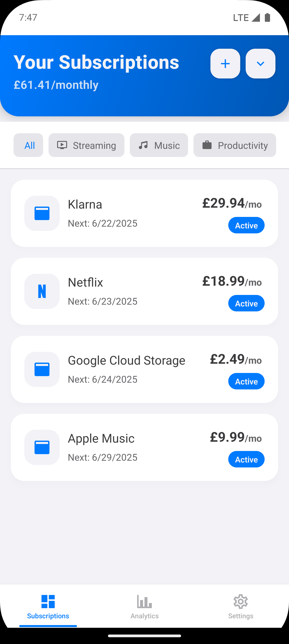
Task: Tap the battery icon in status bar
Action: [267, 18]
